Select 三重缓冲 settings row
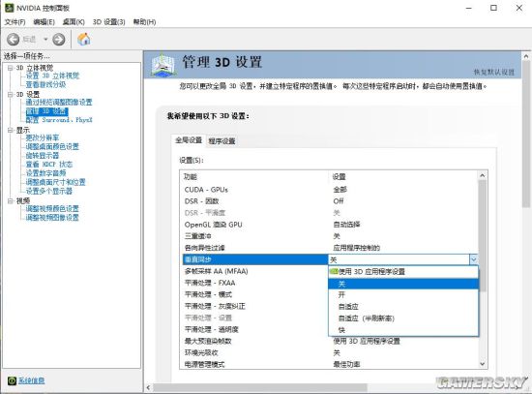The width and height of the screenshot is (532, 394). point(329,236)
